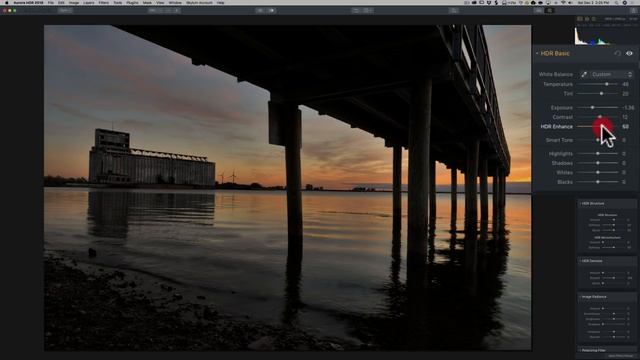Viewport: 640px width, 360px height.
Task: Click the Open button in the toolbar
Action: tap(65, 10)
